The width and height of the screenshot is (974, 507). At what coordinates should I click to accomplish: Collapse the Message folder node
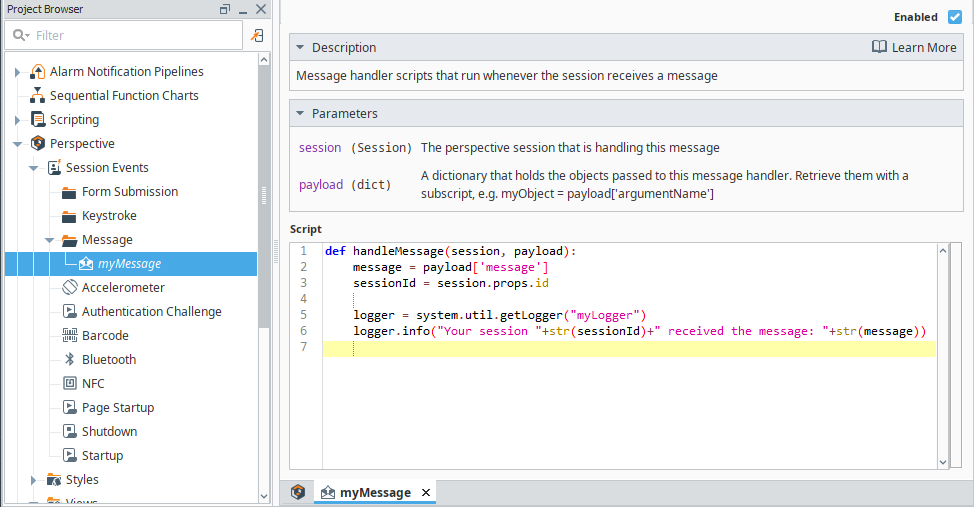50,240
